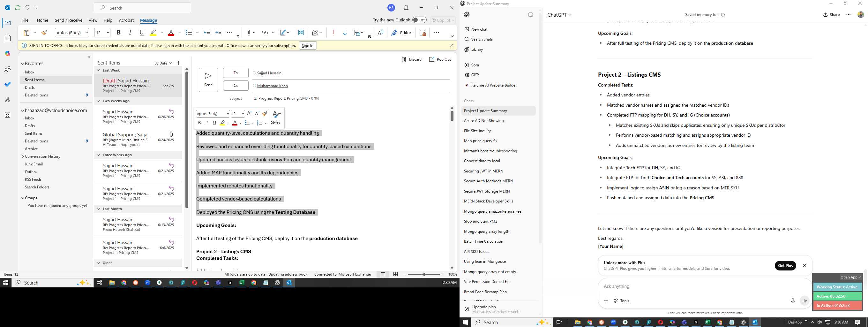
Task: Apply red font color from the ribbon
Action: pos(171,33)
